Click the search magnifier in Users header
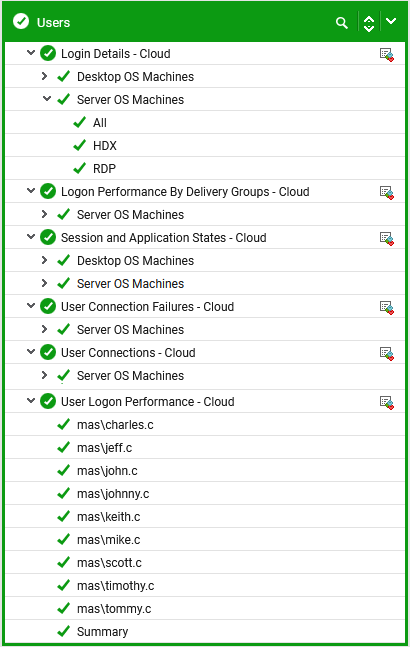 (342, 23)
